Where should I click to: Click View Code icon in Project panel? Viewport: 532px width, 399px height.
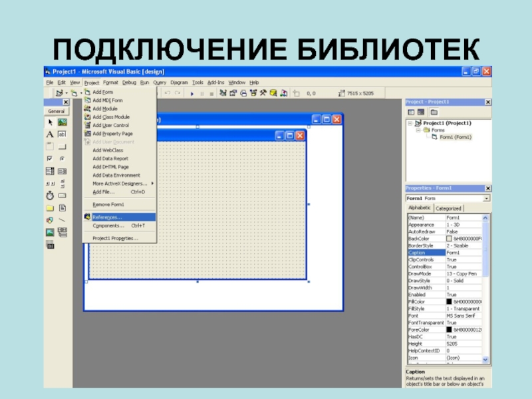(411, 112)
